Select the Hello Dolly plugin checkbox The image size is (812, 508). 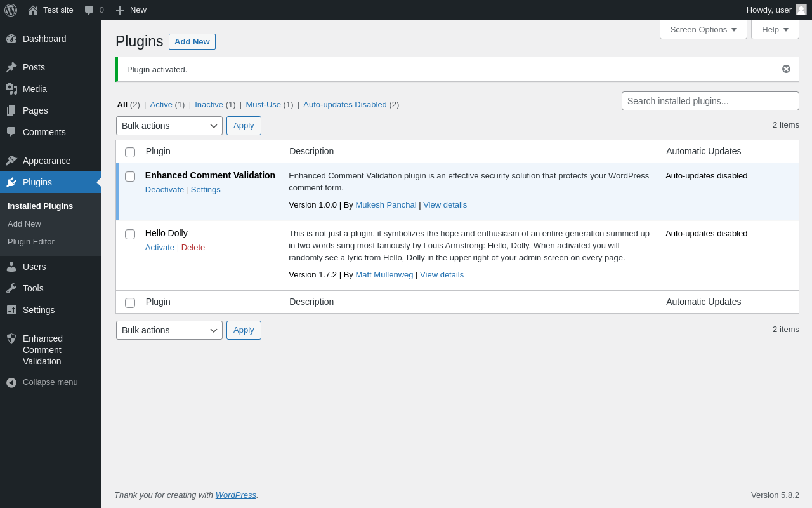(x=130, y=234)
